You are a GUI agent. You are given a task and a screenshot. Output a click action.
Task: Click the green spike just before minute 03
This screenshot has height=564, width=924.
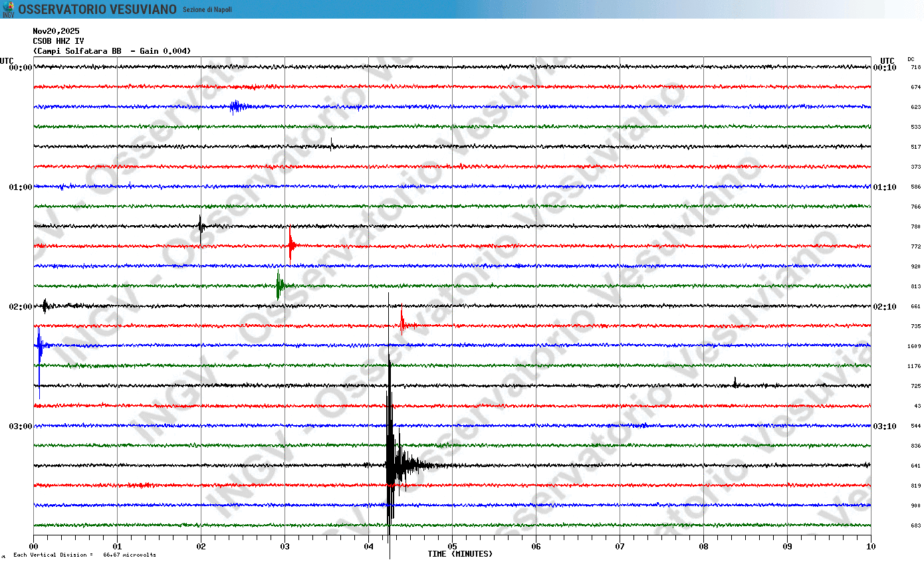point(279,286)
